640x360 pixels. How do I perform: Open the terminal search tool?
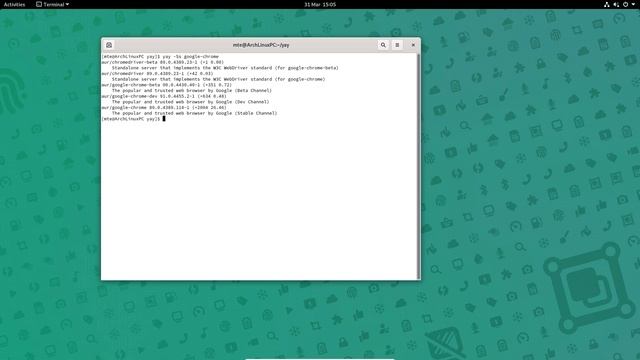[x=383, y=45]
